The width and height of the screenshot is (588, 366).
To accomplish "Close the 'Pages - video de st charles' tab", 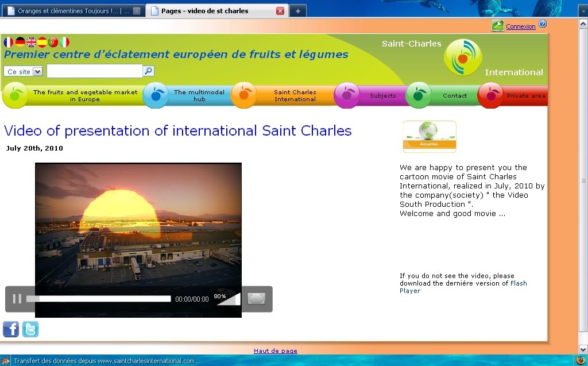I will (x=280, y=11).
